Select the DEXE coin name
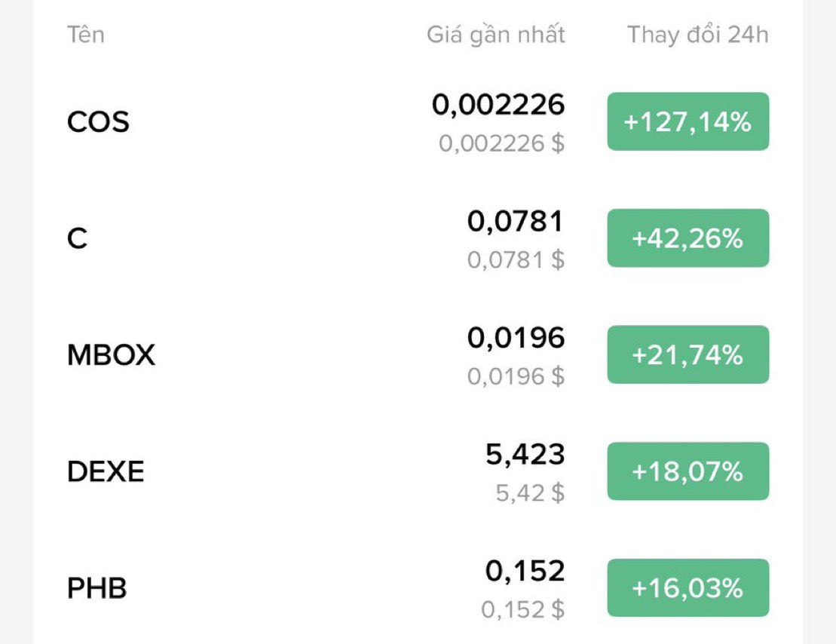 tap(106, 472)
